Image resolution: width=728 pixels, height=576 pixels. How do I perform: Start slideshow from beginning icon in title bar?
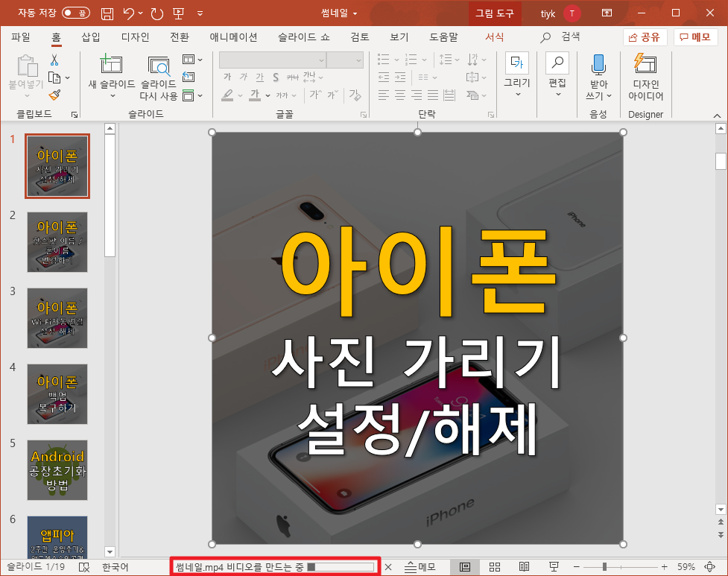point(179,13)
